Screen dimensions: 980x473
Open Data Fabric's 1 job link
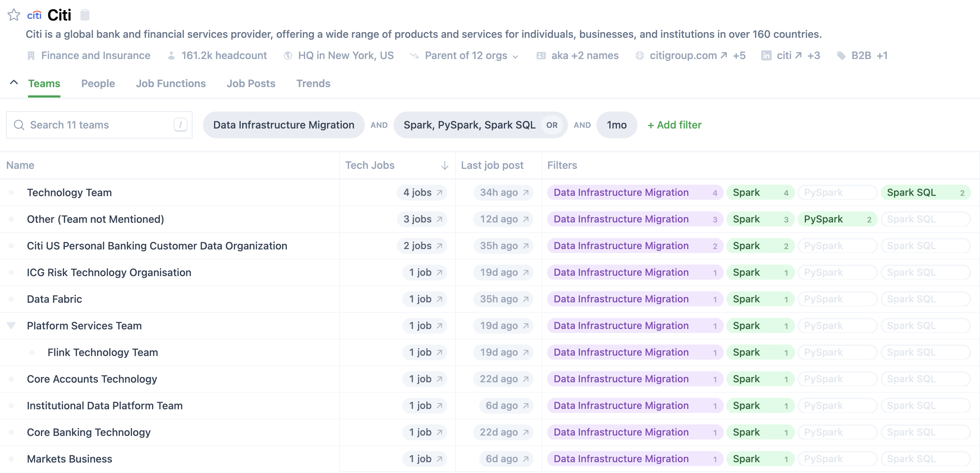point(425,299)
